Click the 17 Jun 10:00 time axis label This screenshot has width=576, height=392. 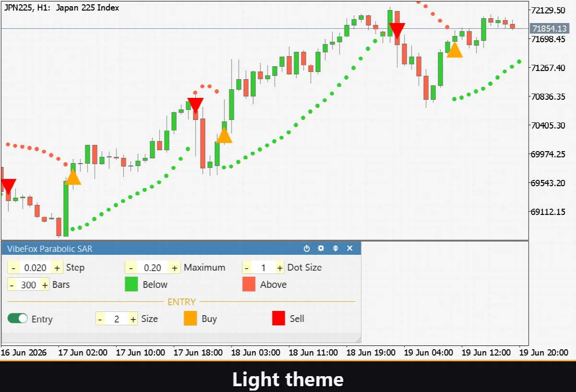[141, 352]
